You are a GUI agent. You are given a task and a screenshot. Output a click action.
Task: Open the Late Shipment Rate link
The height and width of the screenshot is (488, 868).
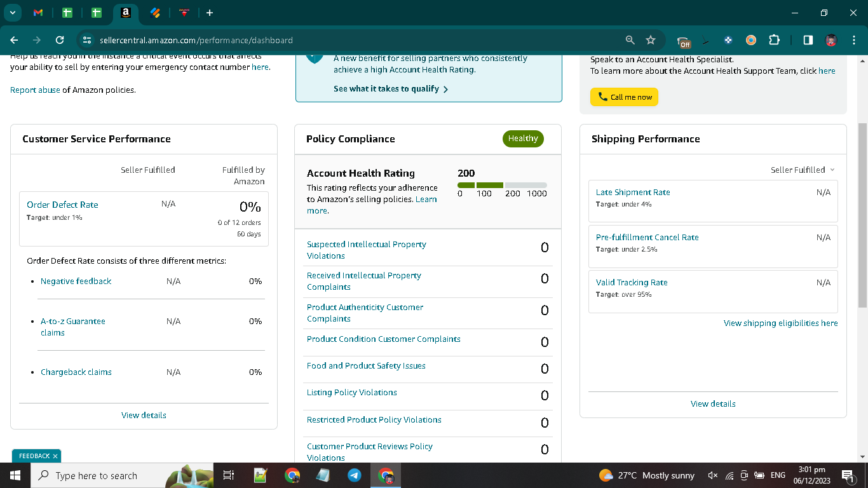click(x=632, y=192)
